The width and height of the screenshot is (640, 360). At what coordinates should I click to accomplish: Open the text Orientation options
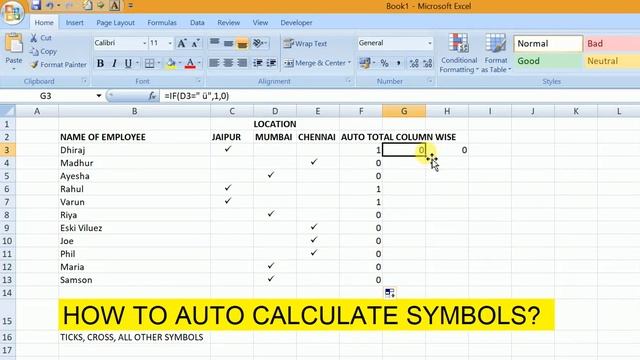click(x=259, y=43)
